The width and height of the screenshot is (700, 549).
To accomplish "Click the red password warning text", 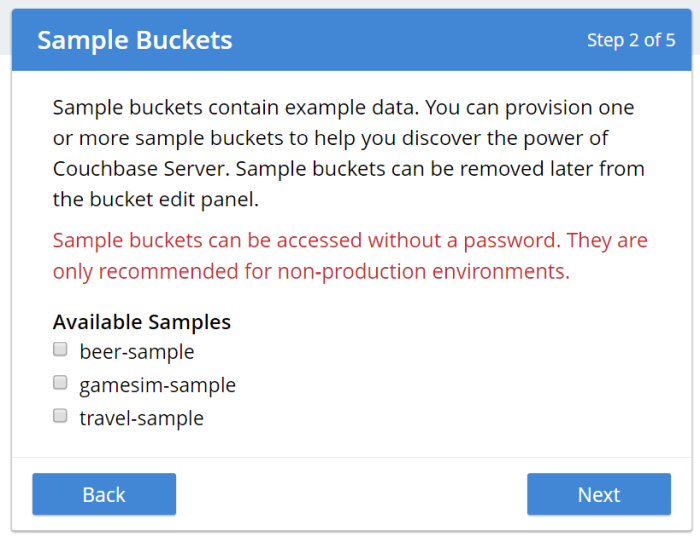I will pos(350,256).
